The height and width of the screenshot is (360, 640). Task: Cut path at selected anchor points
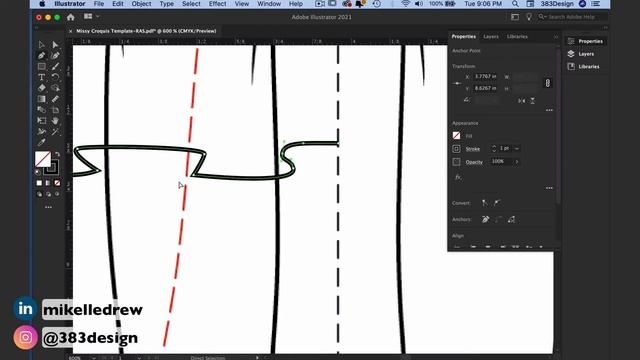[511, 220]
